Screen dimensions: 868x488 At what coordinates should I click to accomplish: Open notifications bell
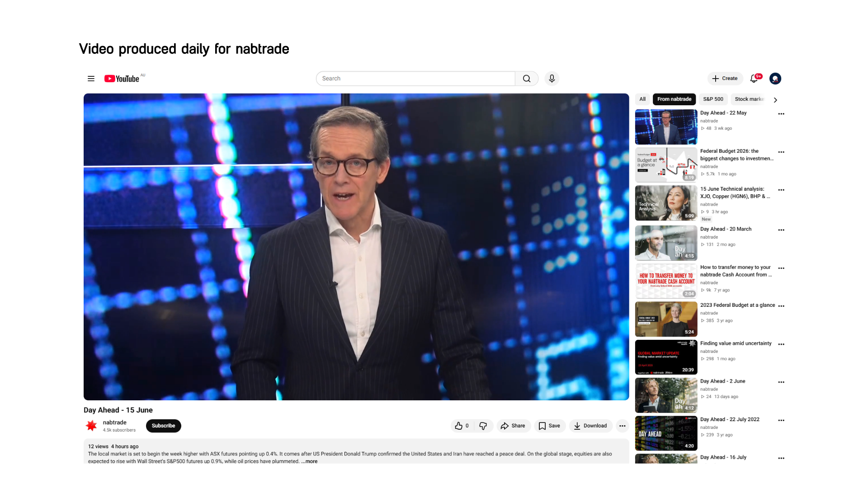754,79
